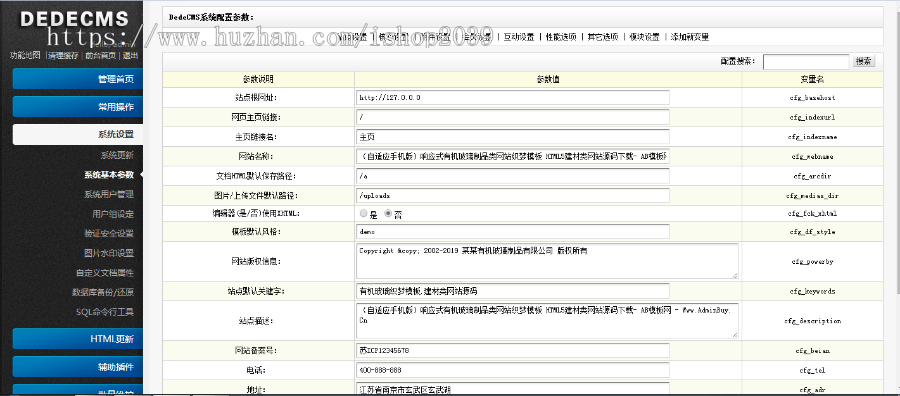The height and width of the screenshot is (396, 900).
Task: Open 验证安全设置 in the sidebar
Action: click(109, 234)
